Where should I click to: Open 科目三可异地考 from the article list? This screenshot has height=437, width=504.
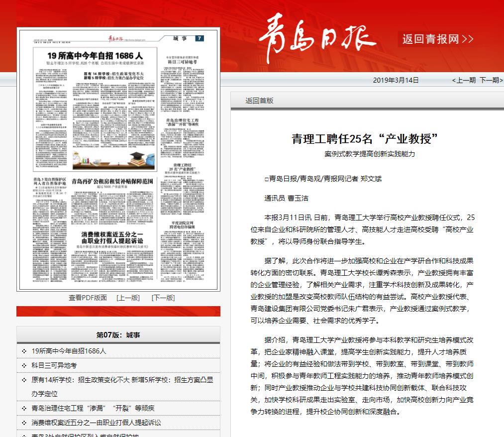point(54,365)
